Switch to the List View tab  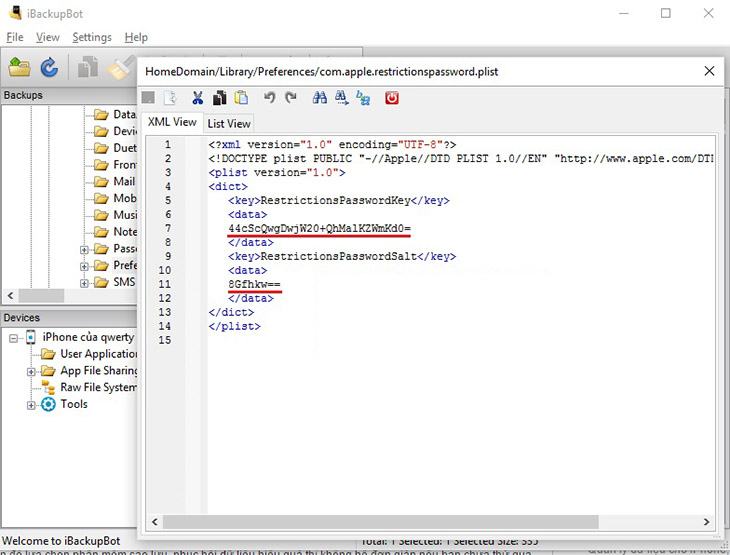coord(229,124)
